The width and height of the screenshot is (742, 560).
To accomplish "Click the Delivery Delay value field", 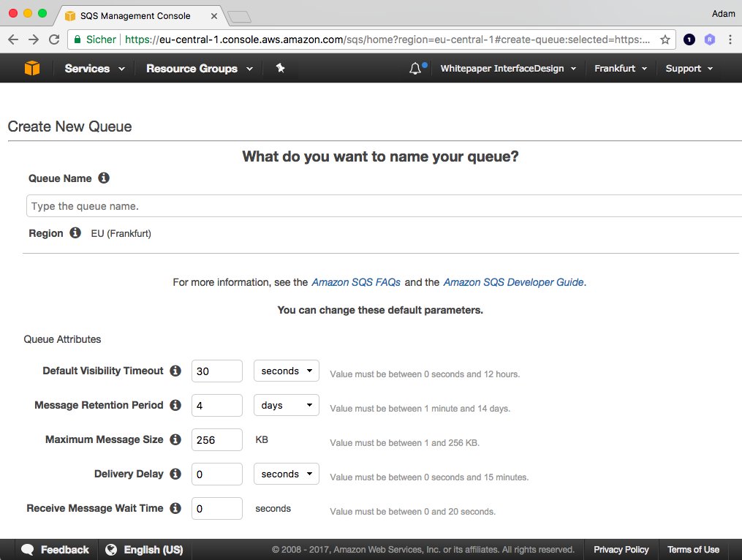I will [217, 474].
